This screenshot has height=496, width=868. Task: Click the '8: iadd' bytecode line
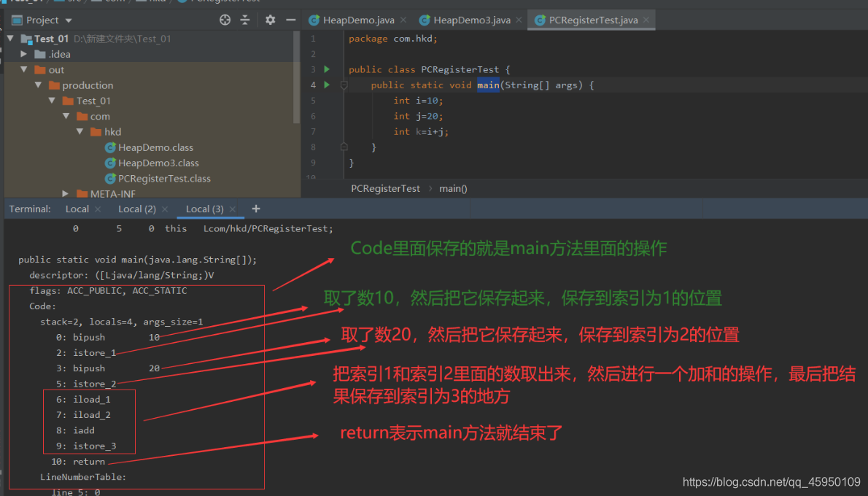click(75, 430)
